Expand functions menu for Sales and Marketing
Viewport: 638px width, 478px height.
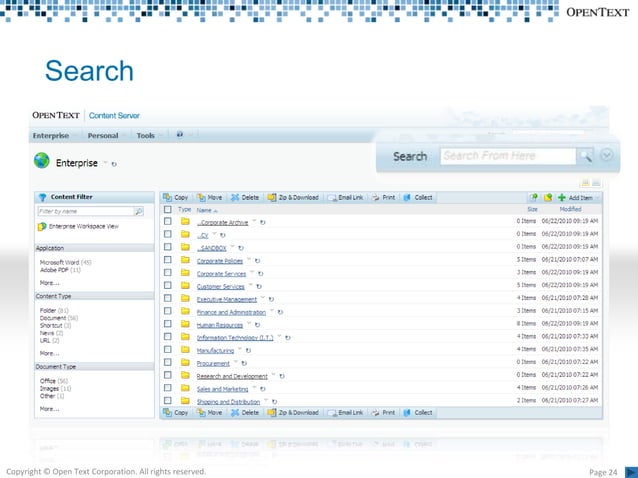click(254, 388)
